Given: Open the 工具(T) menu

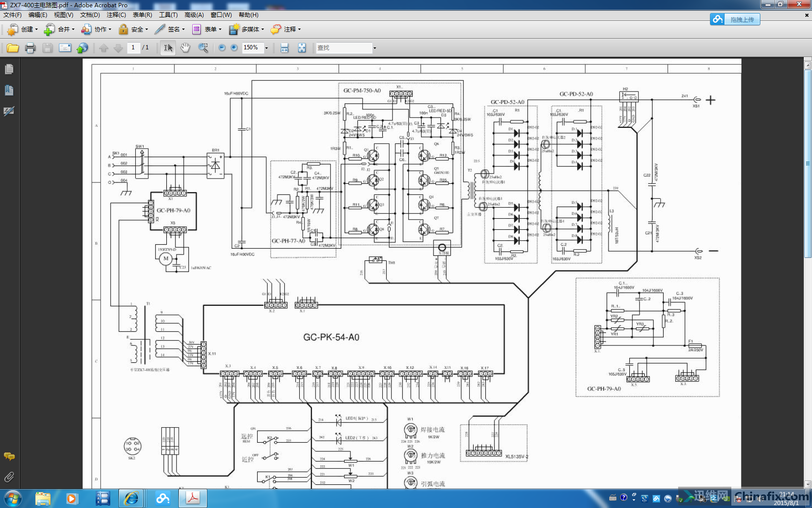Looking at the screenshot, I should pyautogui.click(x=168, y=15).
